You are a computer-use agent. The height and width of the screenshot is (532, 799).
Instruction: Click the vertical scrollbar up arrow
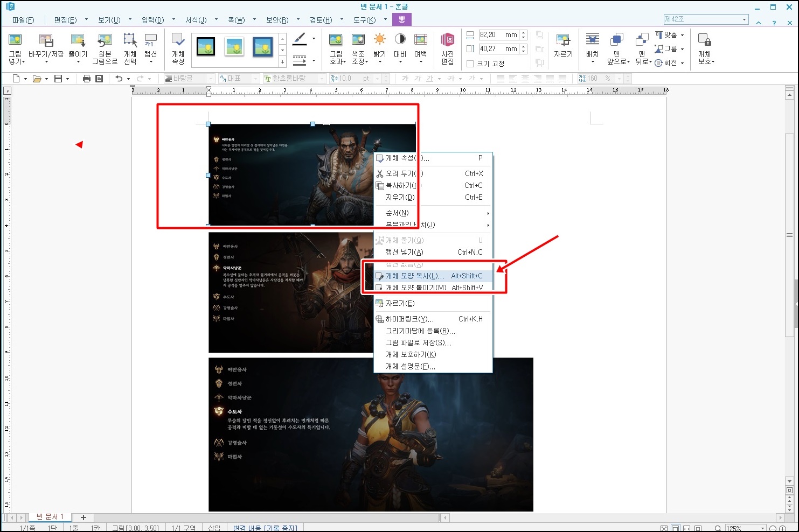789,95
